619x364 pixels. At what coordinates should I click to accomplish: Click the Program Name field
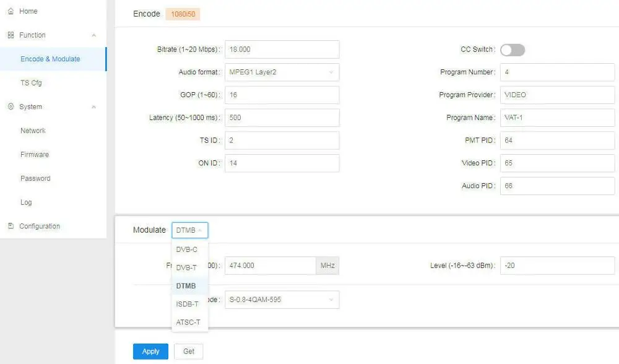pos(558,118)
